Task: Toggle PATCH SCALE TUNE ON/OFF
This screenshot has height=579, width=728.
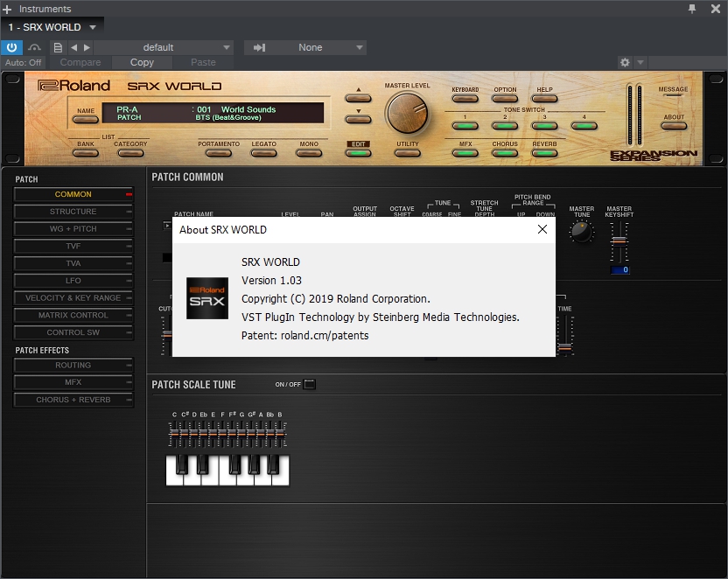Action: click(x=309, y=384)
